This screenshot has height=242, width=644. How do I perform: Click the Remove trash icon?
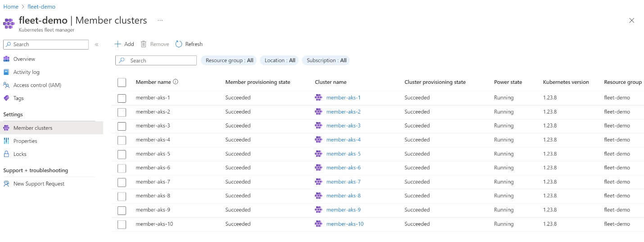pyautogui.click(x=144, y=44)
